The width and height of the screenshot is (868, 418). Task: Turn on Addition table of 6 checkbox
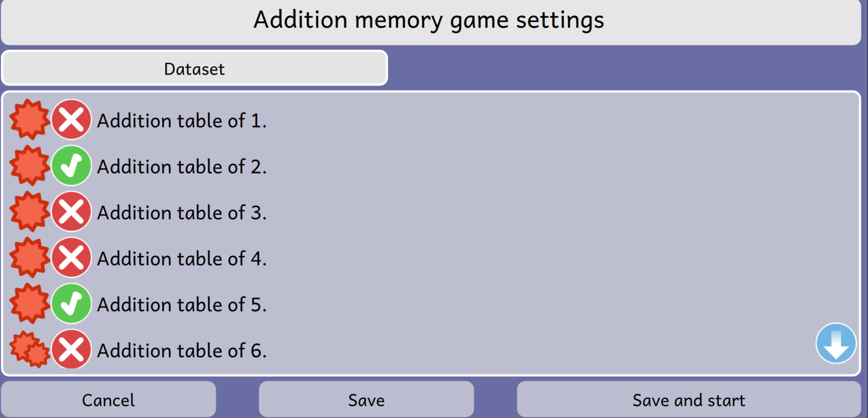tap(71, 350)
